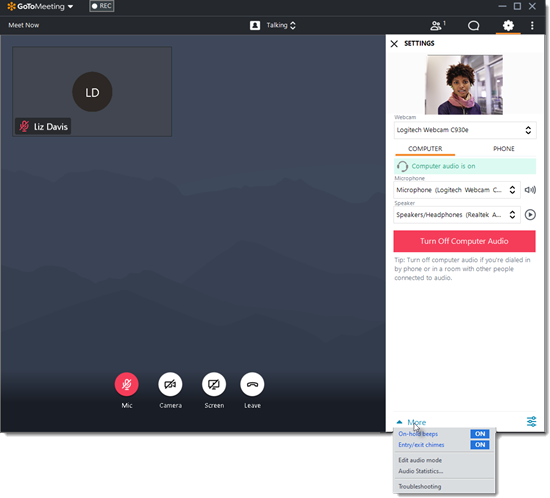Close the Settings panel
This screenshot has width=550, height=498.
pos(394,43)
